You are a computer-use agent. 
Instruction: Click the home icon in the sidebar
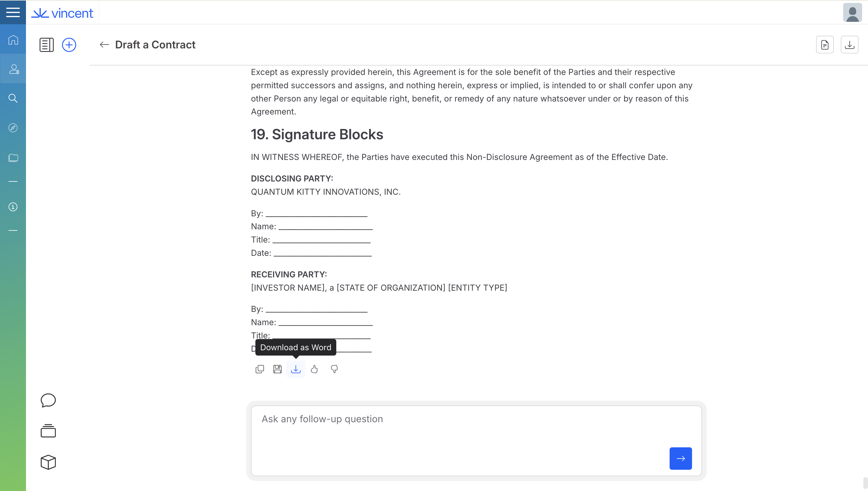tap(13, 40)
